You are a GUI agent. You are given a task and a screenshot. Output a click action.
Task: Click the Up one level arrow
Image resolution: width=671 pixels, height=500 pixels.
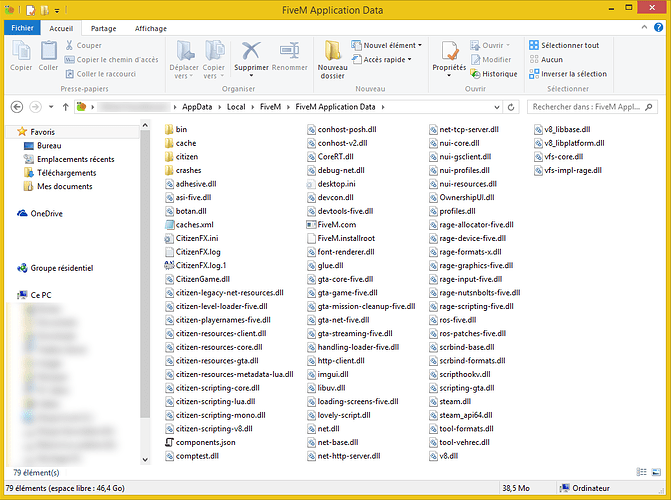pyautogui.click(x=65, y=107)
